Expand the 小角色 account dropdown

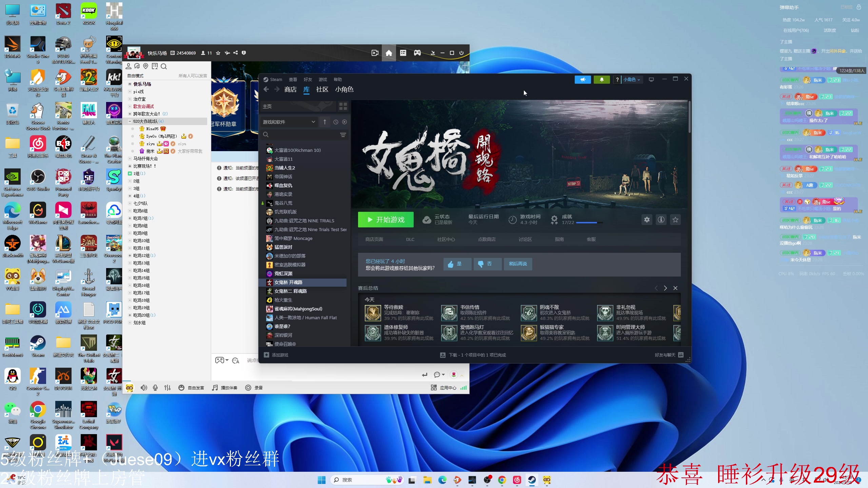[631, 79]
